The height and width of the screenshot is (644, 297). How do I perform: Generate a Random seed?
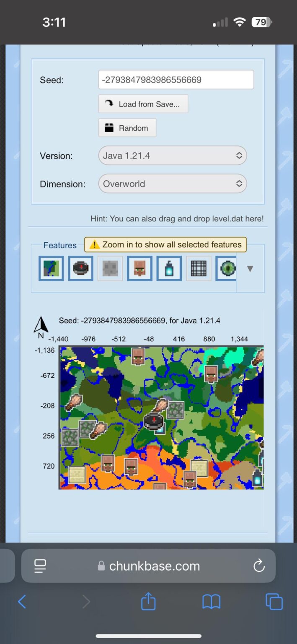pyautogui.click(x=127, y=128)
